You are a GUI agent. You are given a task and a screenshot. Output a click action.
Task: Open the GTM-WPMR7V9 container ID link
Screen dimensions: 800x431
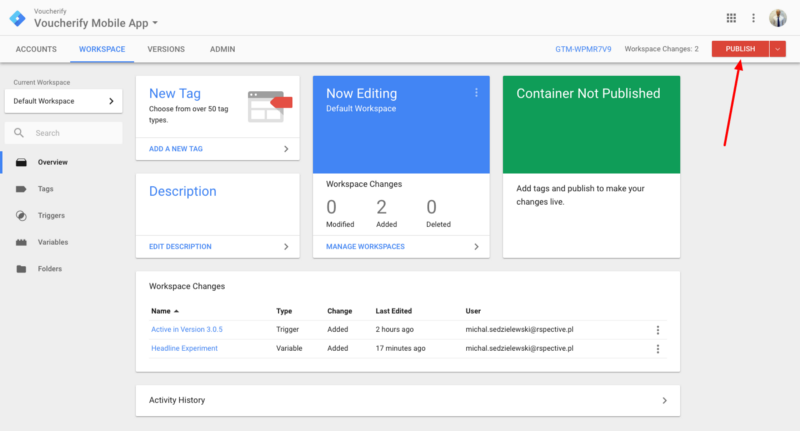[583, 49]
